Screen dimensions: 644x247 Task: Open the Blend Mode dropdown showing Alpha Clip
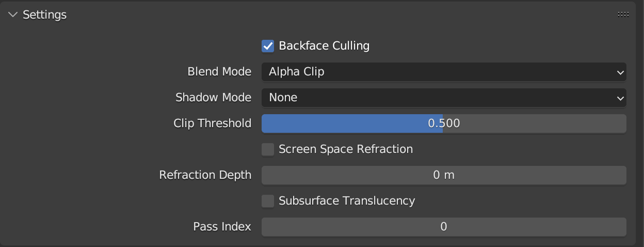[443, 72]
